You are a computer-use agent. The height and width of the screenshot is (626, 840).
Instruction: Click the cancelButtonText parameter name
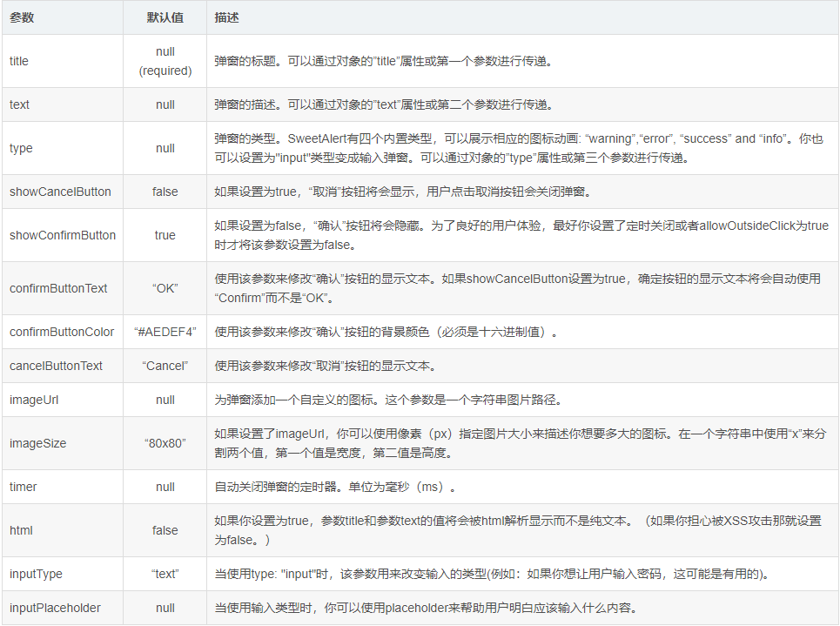coord(56,366)
